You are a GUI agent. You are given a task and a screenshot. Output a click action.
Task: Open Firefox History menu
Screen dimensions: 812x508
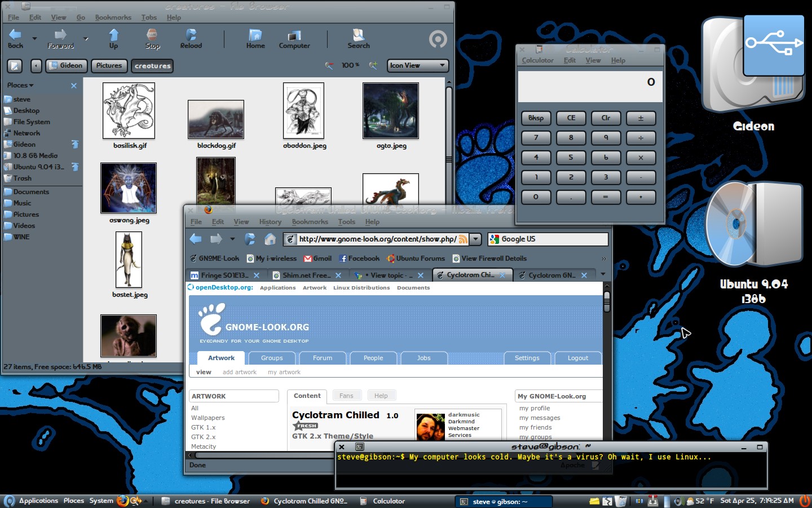click(270, 222)
